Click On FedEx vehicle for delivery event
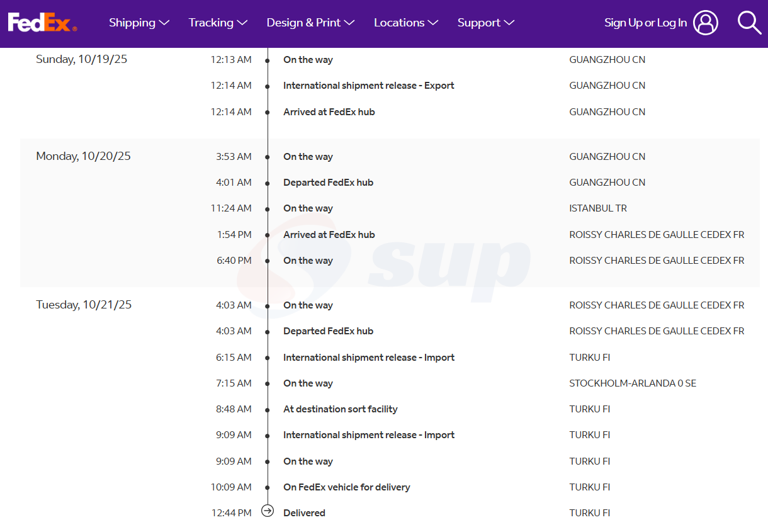This screenshot has width=768, height=532. pos(346,487)
